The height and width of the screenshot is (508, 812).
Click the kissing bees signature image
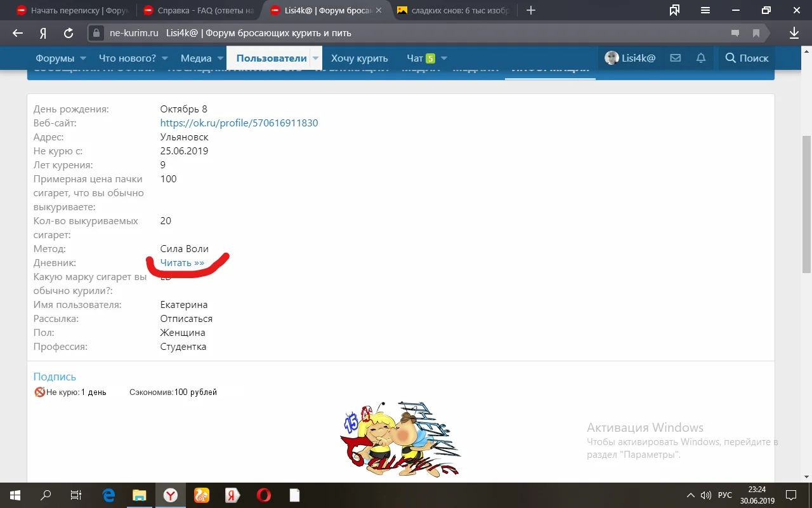tap(400, 438)
